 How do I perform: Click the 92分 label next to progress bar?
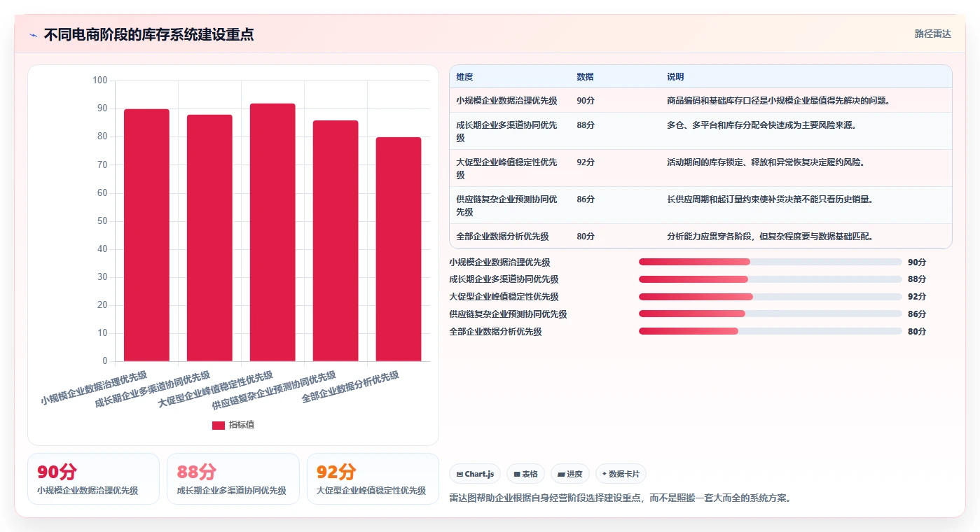pos(917,297)
